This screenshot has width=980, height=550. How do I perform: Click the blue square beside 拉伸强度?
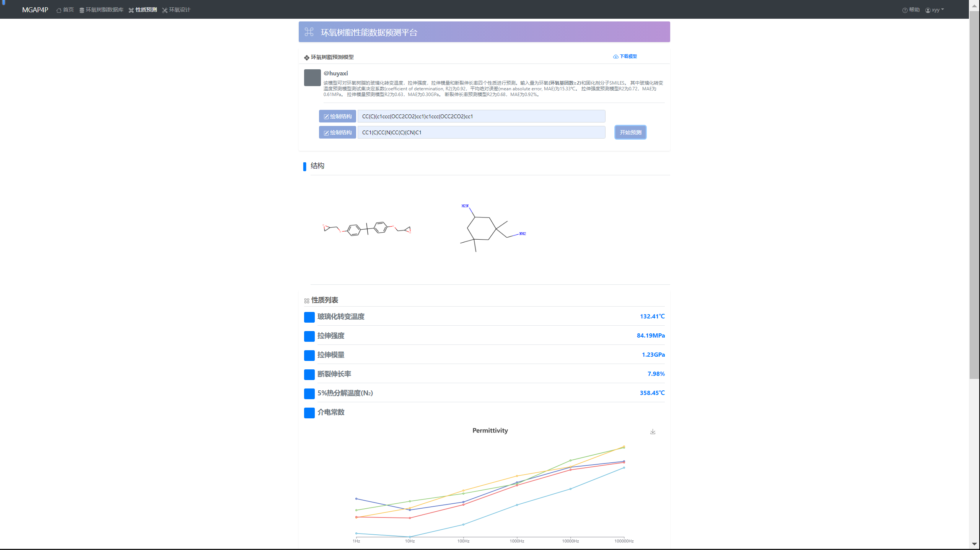(x=309, y=336)
